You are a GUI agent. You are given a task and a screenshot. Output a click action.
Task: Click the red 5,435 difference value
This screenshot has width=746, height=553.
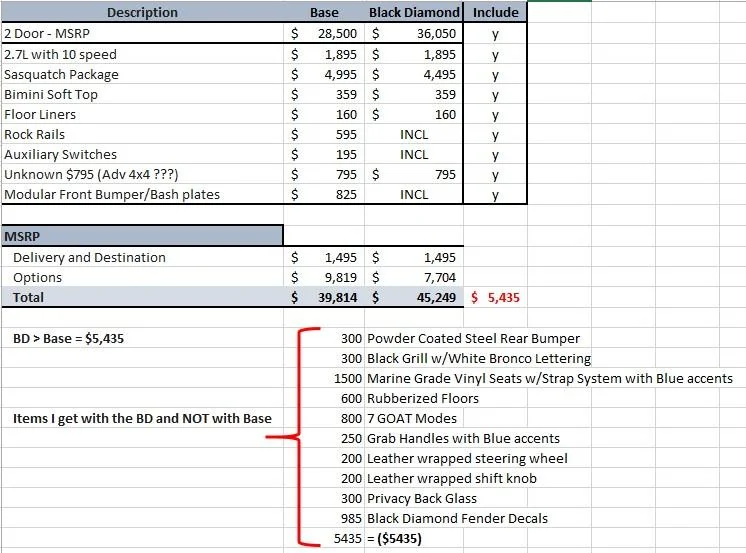tap(503, 297)
